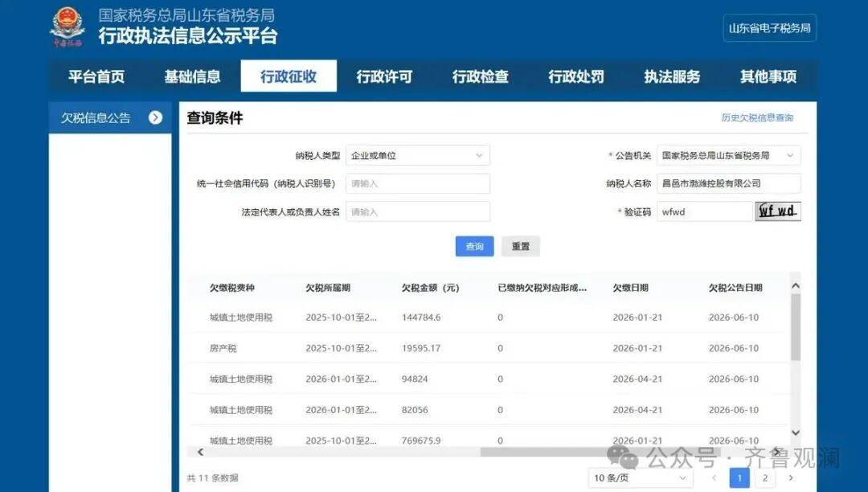
Task: Select amount cell 82056
Action: (415, 410)
